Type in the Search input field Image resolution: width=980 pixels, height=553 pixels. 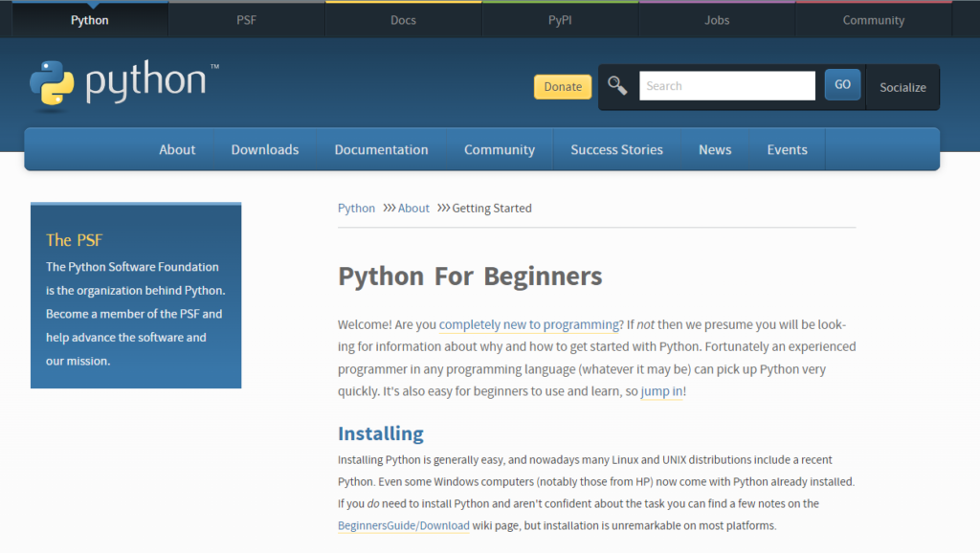pyautogui.click(x=726, y=86)
